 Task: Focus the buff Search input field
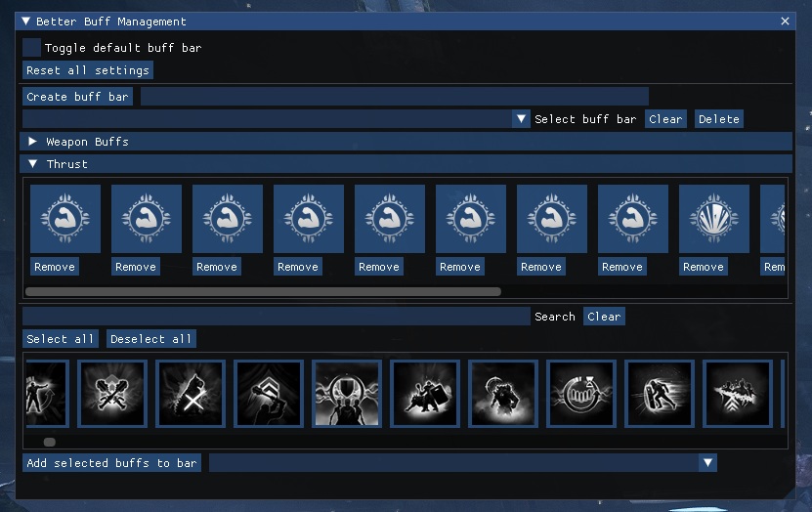point(277,317)
